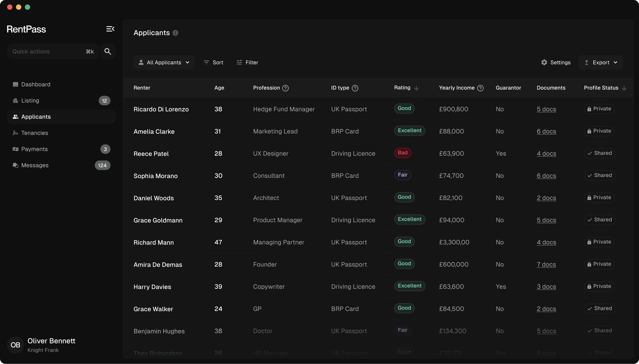Toggle Ricardo Di Lorenzo's Private status badge
The image size is (639, 364).
tap(599, 109)
